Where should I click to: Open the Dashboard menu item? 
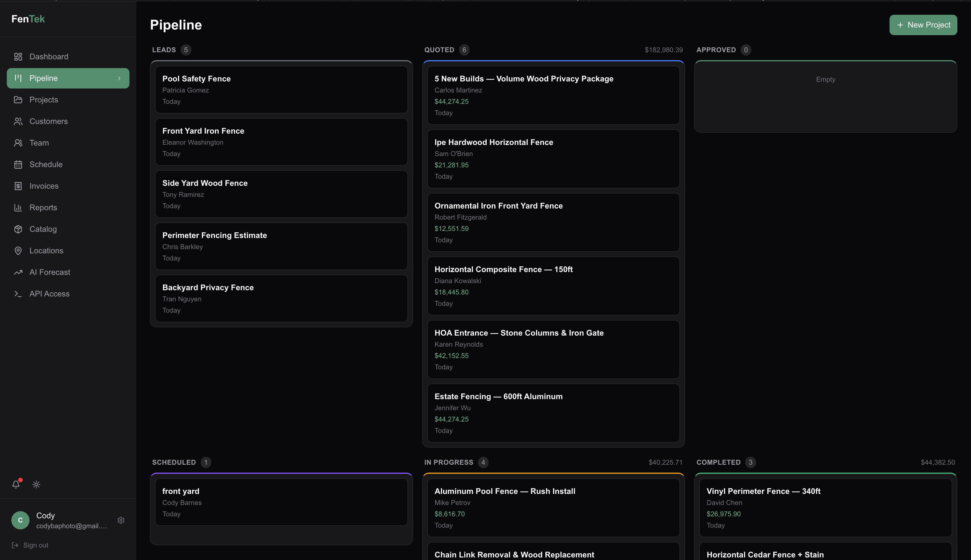click(68, 56)
